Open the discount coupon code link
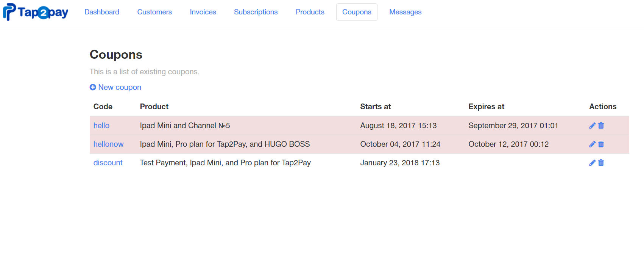Image resolution: width=644 pixels, height=259 pixels. tap(108, 163)
